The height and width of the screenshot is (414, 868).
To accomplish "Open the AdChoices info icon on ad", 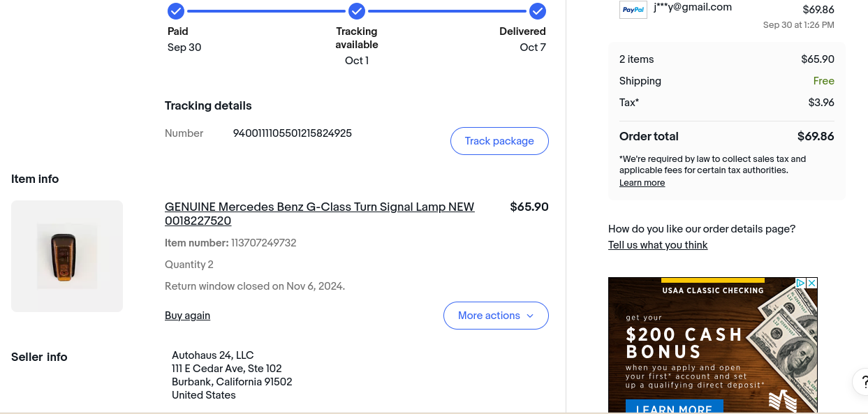I will pos(801,283).
